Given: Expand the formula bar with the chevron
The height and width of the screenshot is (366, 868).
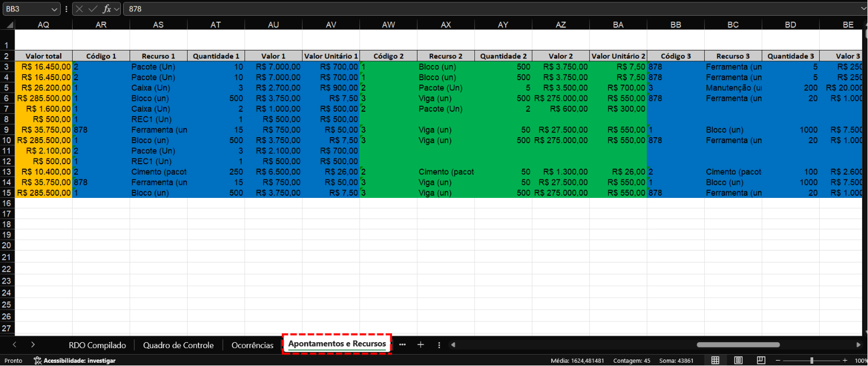Looking at the screenshot, I should [863, 9].
